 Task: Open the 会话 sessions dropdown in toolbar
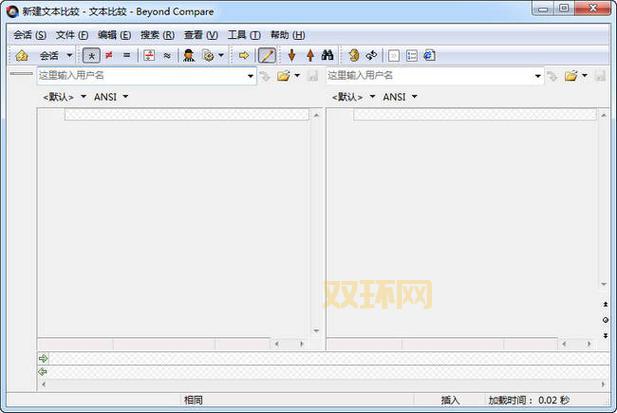click(x=56, y=55)
